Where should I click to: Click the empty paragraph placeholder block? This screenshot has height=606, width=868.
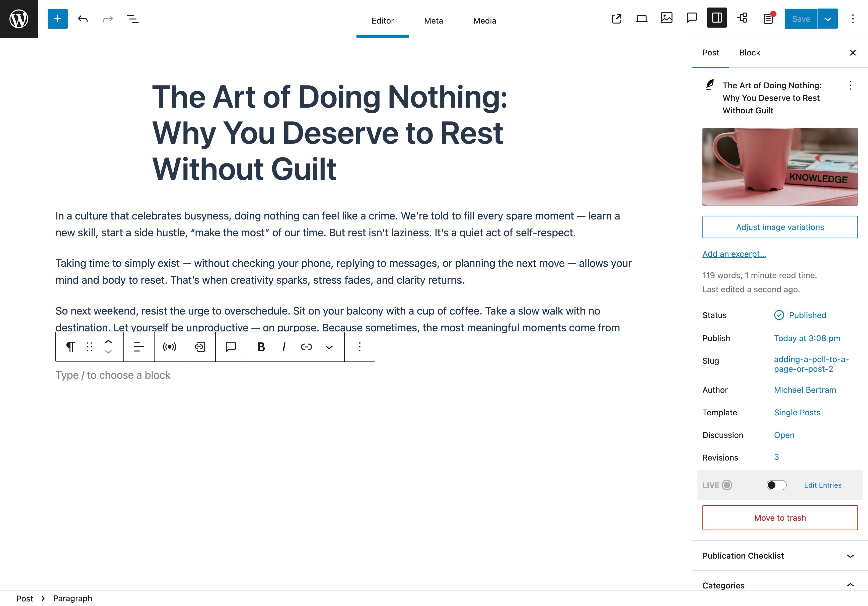[113, 375]
